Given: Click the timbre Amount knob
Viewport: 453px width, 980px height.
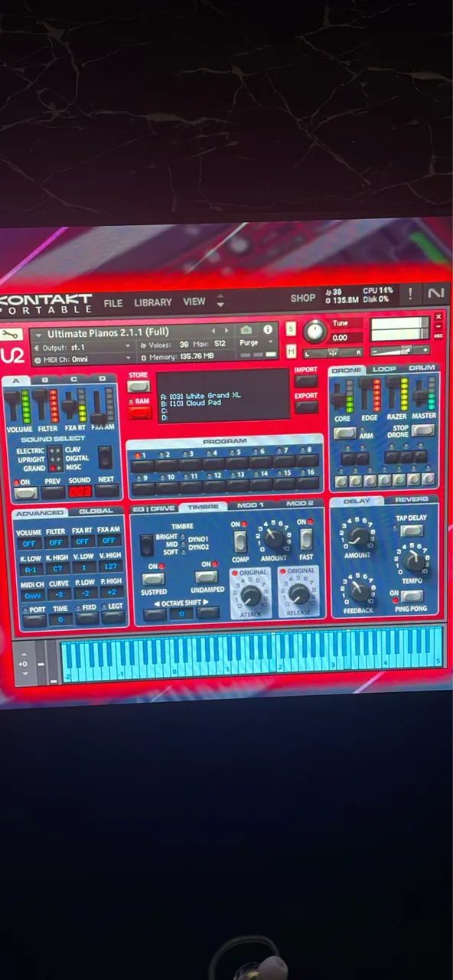Looking at the screenshot, I should 272,538.
